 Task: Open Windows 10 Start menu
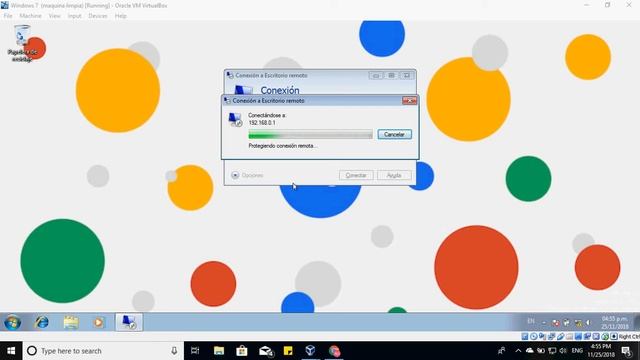11,351
